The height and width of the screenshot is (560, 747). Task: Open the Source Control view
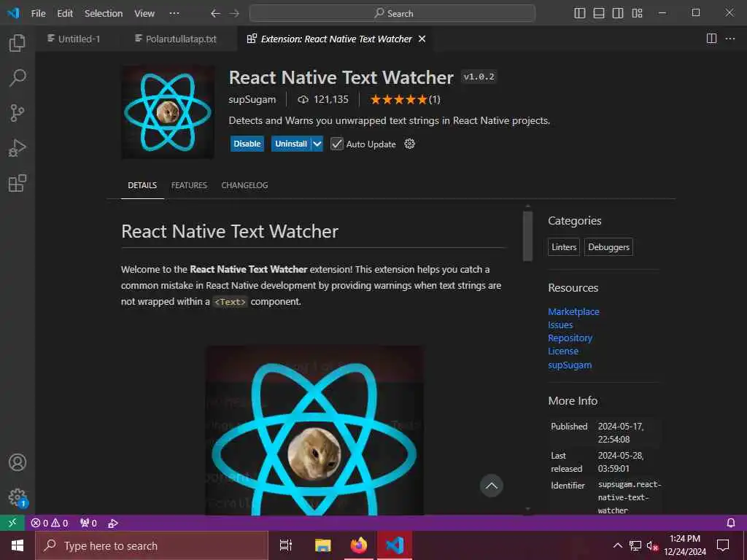pyautogui.click(x=18, y=113)
